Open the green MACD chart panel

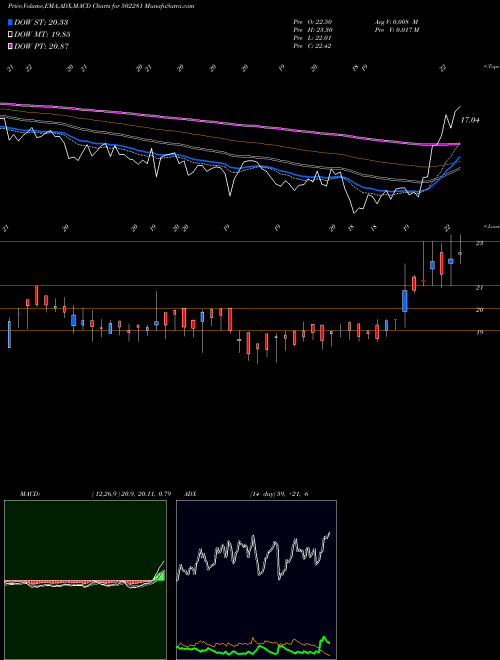85,580
